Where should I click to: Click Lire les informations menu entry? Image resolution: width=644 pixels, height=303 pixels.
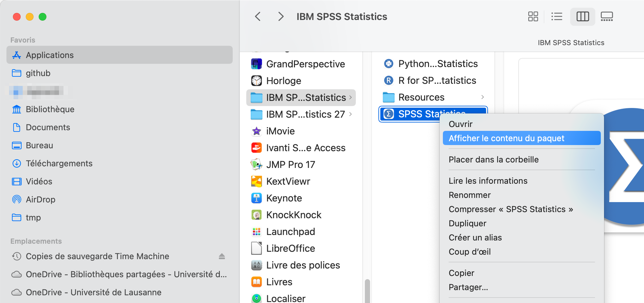tap(488, 181)
